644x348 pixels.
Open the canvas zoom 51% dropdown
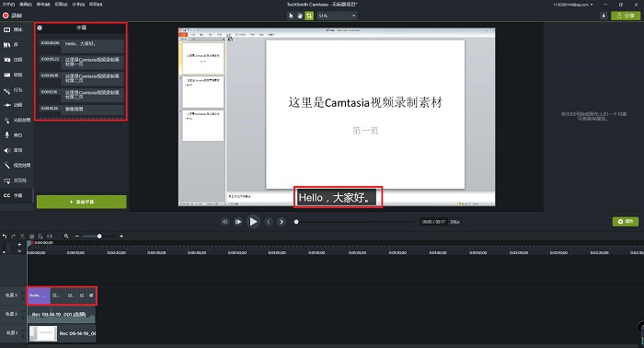(337, 16)
